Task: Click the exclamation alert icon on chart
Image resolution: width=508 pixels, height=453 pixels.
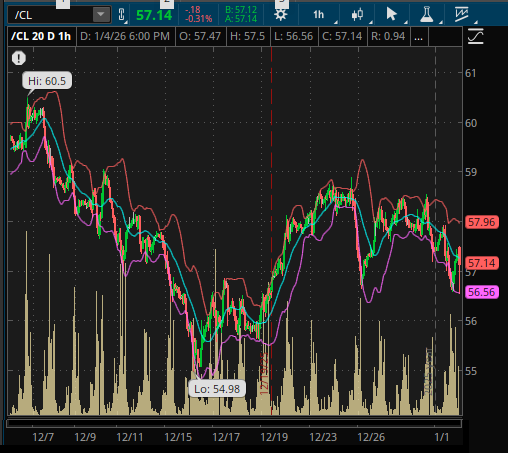Action: (19, 58)
